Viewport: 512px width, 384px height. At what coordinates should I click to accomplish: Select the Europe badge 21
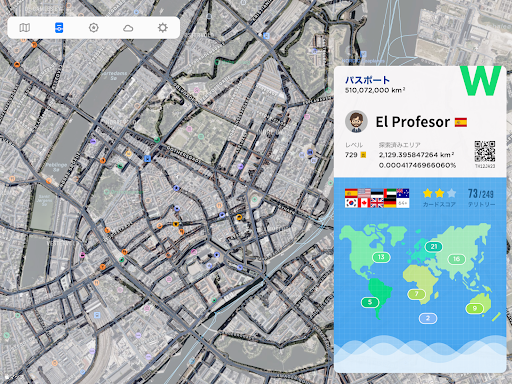tap(434, 247)
